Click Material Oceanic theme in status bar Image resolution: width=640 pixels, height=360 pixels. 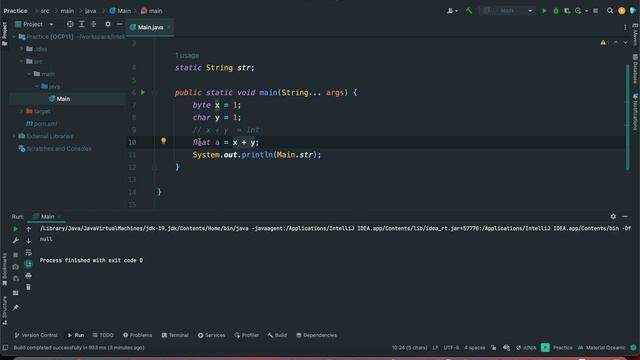(602, 348)
